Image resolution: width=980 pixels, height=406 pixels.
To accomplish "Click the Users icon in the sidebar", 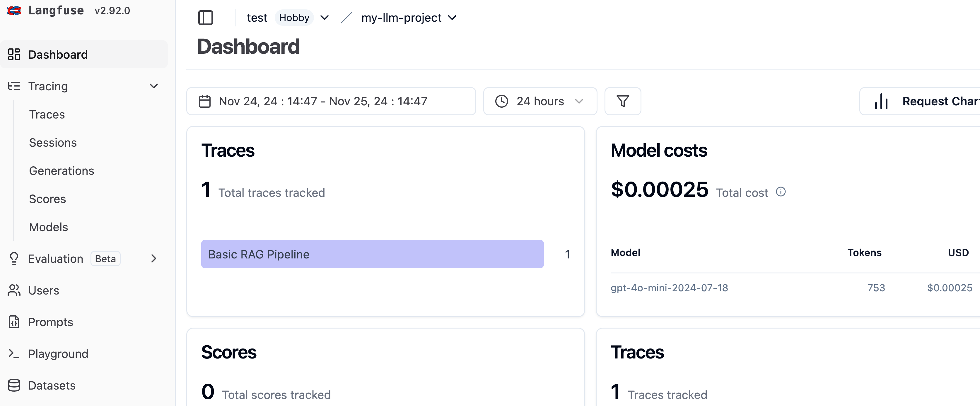I will [x=14, y=290].
